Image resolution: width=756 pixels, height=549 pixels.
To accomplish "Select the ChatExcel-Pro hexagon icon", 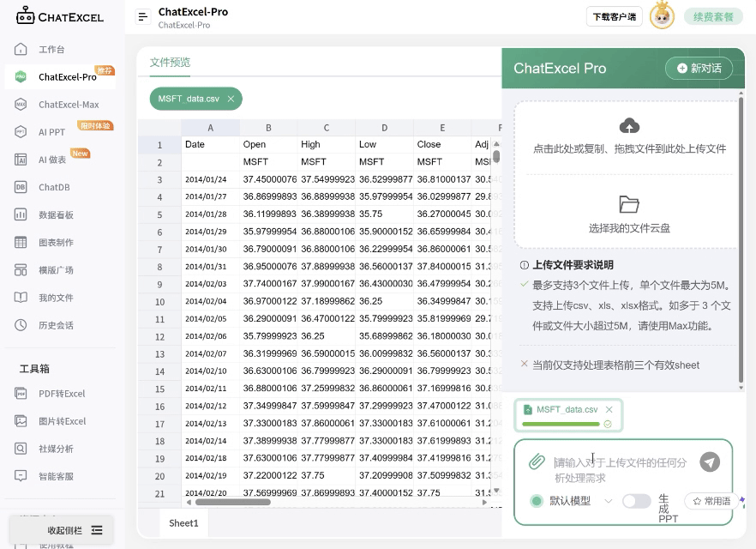I will click(x=21, y=76).
